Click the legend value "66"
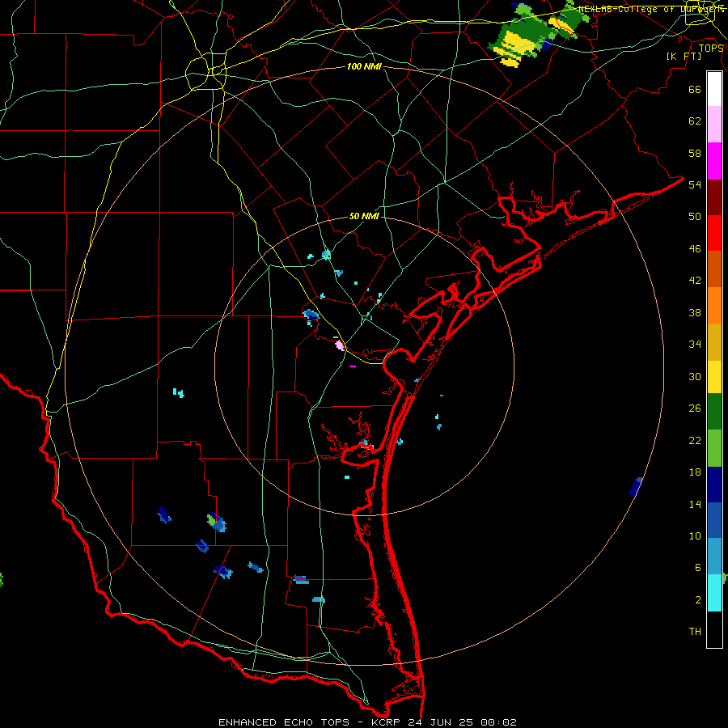This screenshot has width=728, height=728. 695,89
